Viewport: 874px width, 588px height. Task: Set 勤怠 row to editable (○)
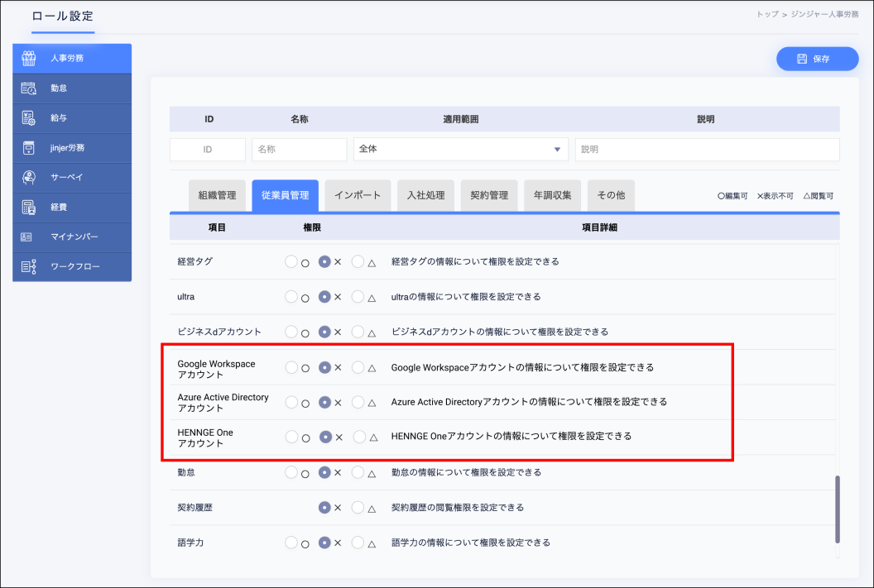[291, 472]
